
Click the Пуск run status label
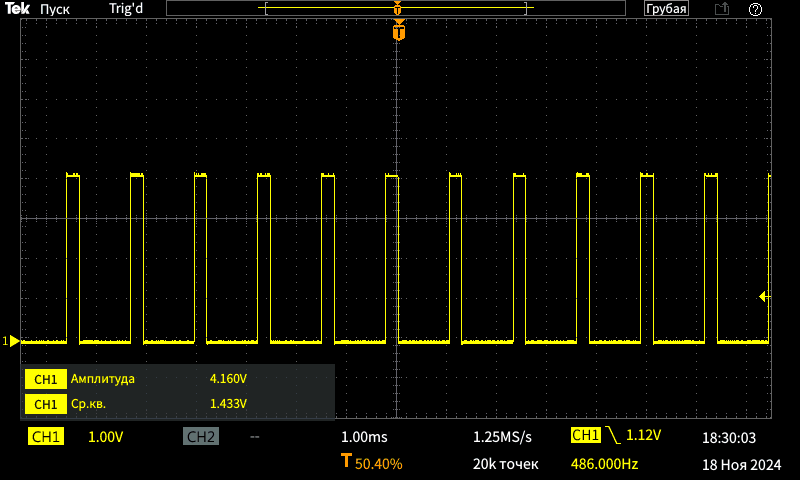point(55,9)
